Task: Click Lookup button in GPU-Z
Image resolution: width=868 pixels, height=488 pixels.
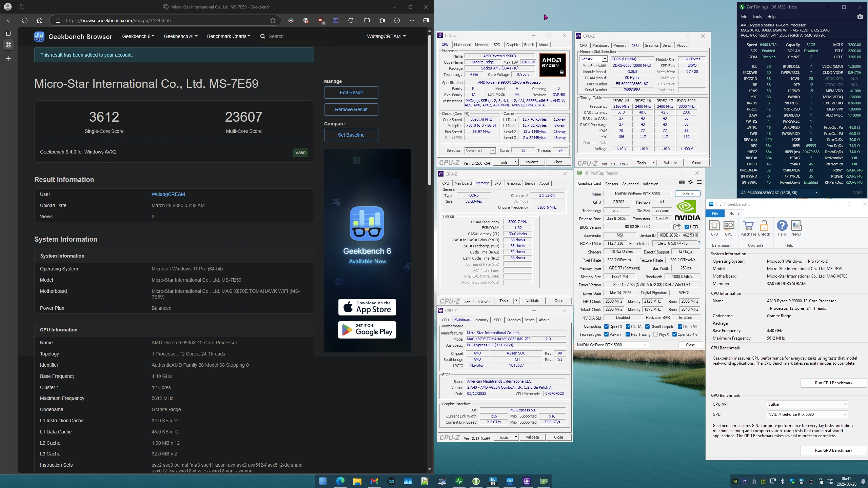Action: tap(687, 194)
